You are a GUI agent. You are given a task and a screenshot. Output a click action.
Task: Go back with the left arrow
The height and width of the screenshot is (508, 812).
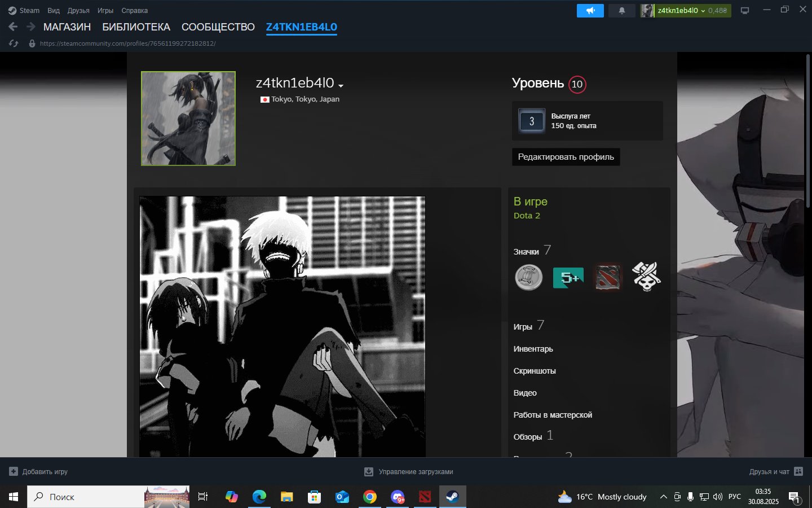13,27
